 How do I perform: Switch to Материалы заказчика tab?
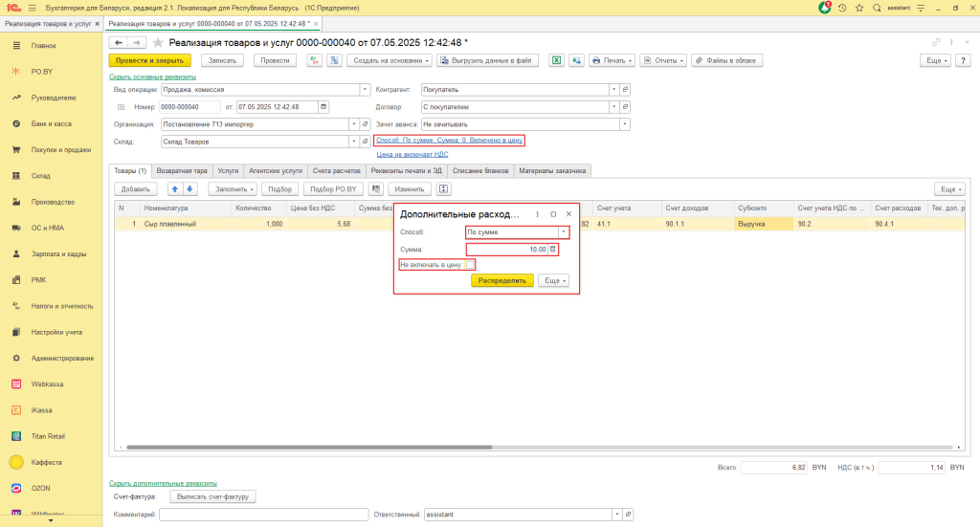(552, 170)
